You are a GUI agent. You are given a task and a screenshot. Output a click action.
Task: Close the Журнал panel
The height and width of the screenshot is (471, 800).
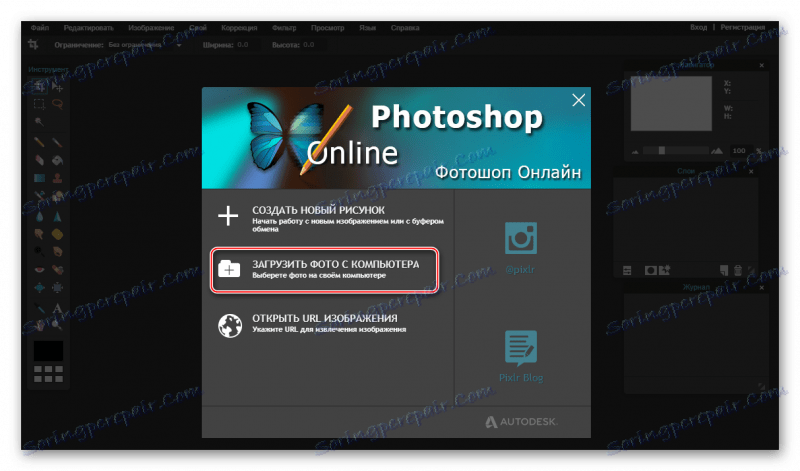click(x=761, y=288)
